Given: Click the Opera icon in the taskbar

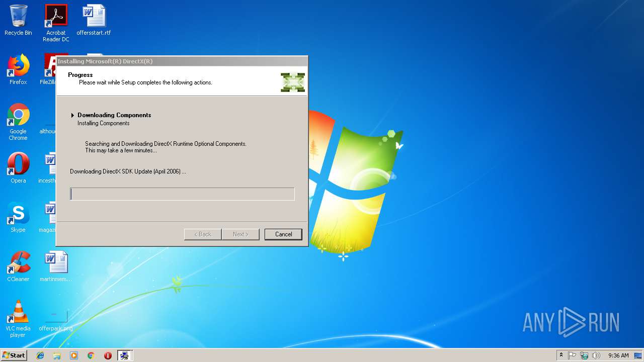Looking at the screenshot, I should (x=108, y=355).
